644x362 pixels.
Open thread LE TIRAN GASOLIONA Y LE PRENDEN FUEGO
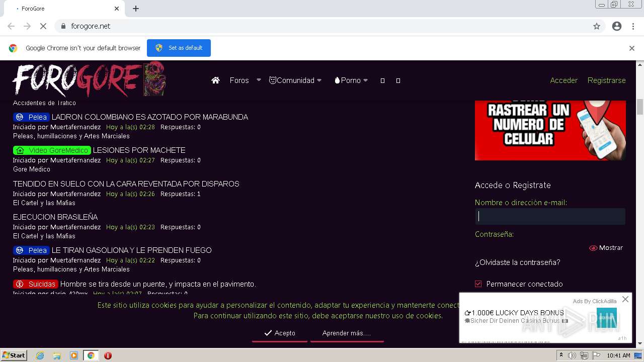point(132,250)
